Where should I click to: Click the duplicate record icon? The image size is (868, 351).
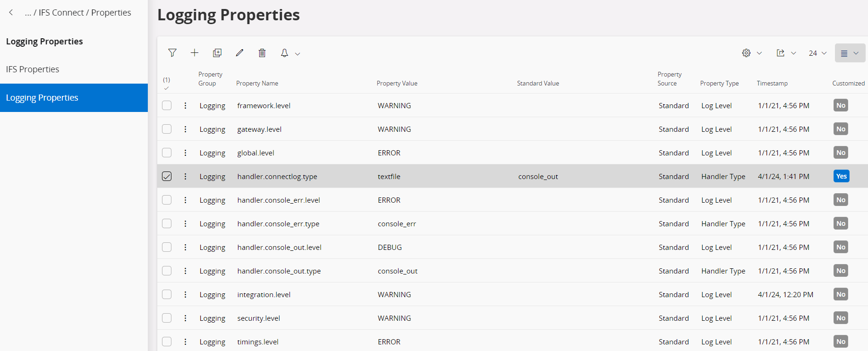pyautogui.click(x=217, y=53)
